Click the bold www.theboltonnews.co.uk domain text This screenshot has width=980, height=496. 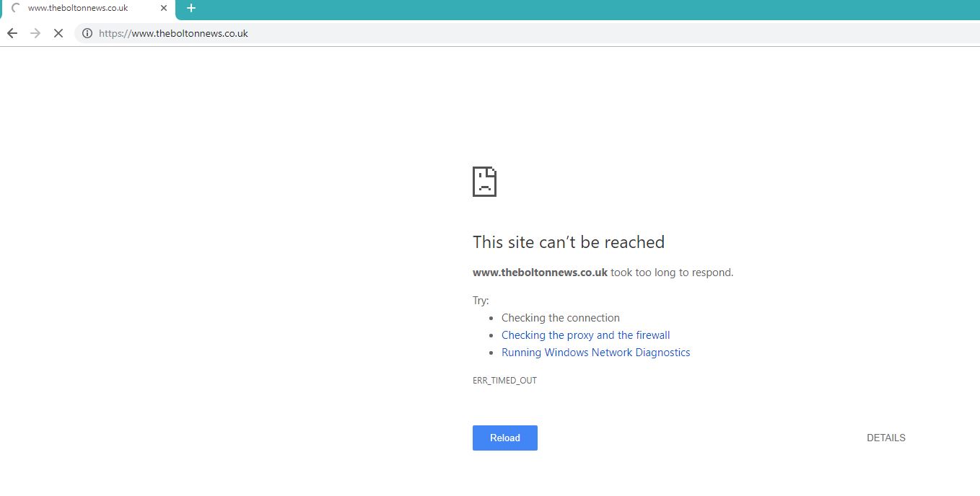click(x=540, y=273)
